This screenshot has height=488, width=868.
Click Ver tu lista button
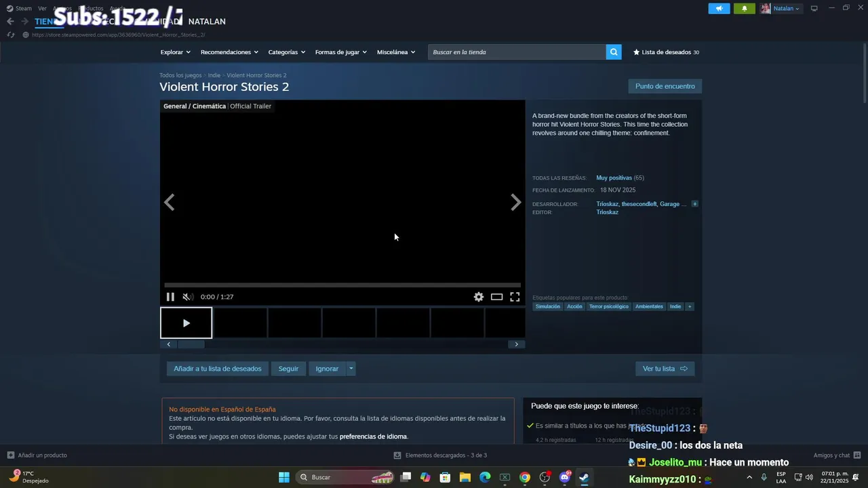[x=665, y=369]
